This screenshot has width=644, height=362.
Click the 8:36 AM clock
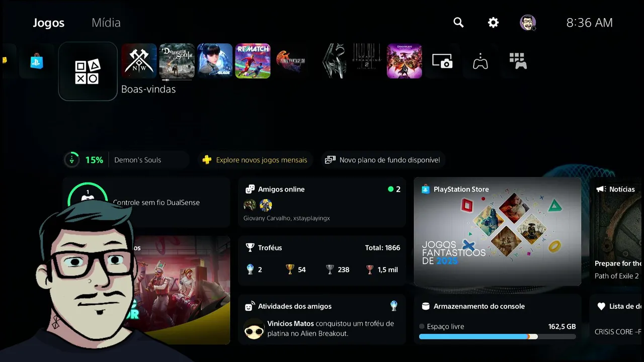click(x=589, y=23)
